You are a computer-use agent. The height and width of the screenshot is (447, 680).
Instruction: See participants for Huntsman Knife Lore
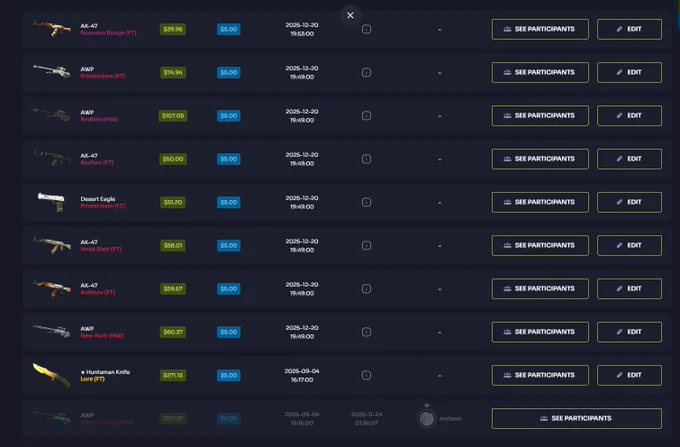540,375
